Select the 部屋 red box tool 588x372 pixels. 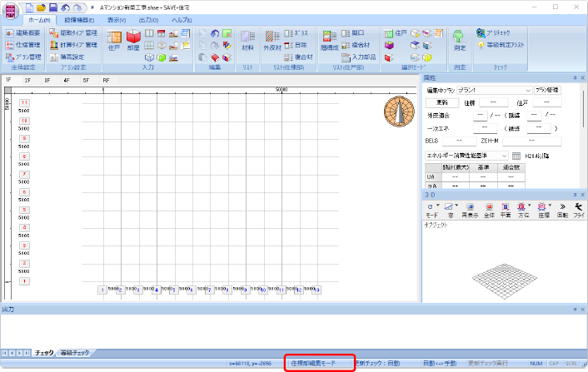(x=133, y=41)
